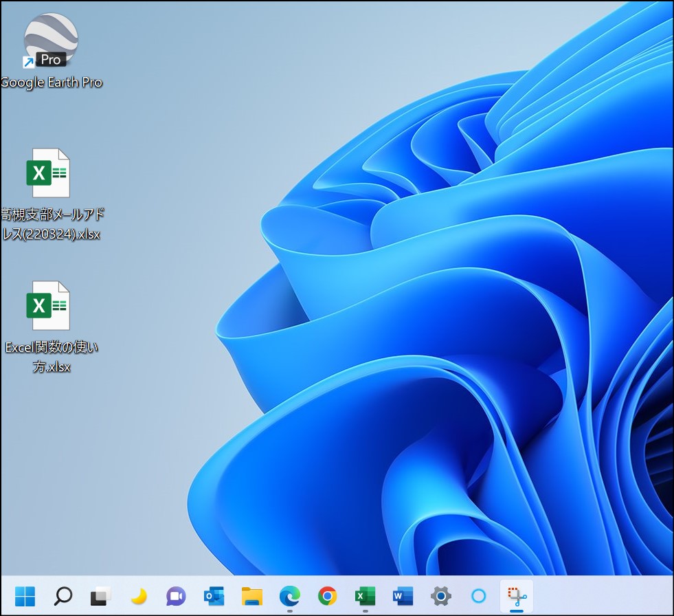This screenshot has width=674, height=616.
Task: Open taskbar Search magnifier
Action: (63, 595)
